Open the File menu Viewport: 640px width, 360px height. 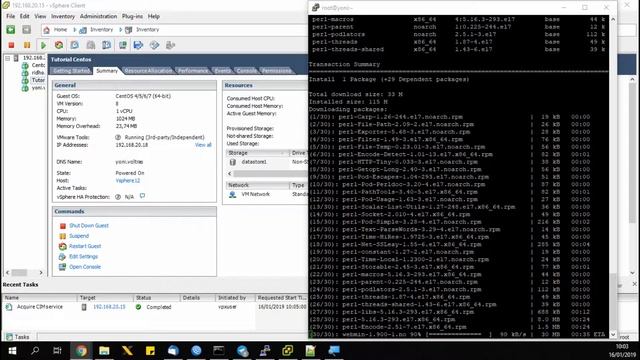coord(11,16)
